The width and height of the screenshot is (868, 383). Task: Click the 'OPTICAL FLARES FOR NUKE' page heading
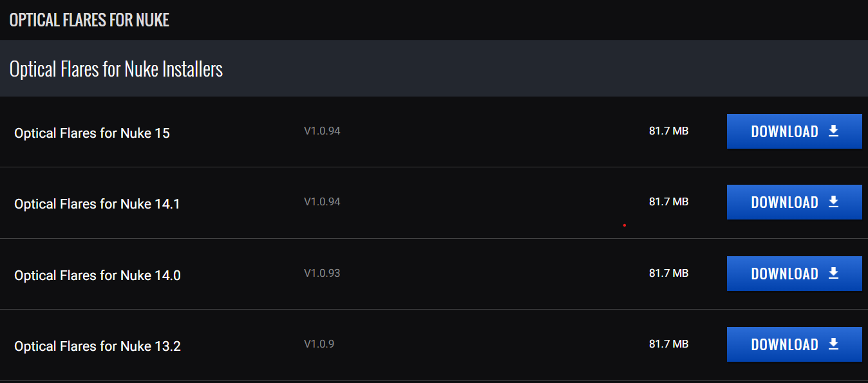tap(89, 20)
